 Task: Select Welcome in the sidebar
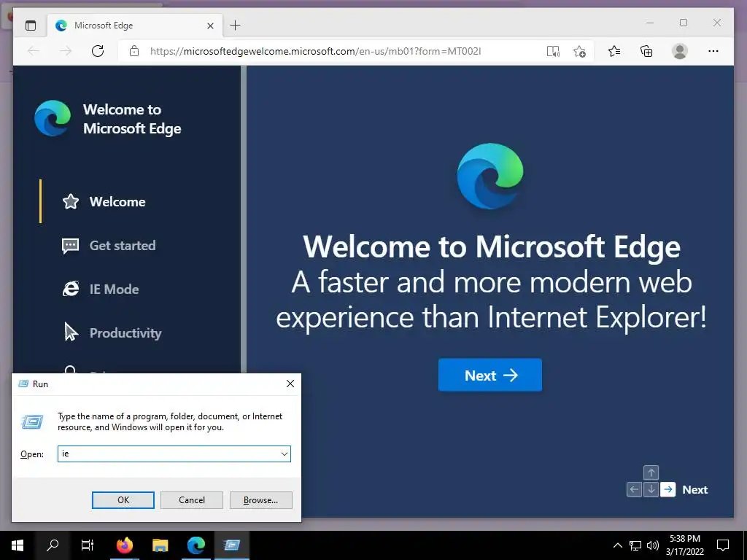coord(117,201)
